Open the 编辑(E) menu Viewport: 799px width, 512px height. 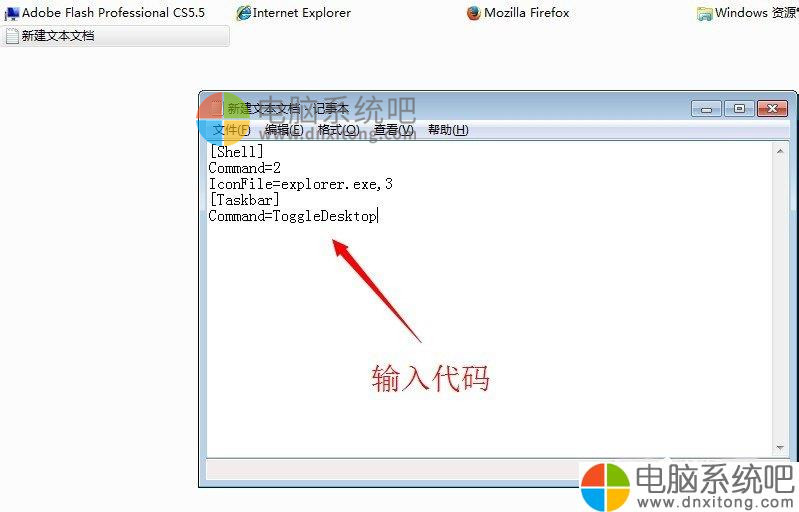(x=284, y=130)
